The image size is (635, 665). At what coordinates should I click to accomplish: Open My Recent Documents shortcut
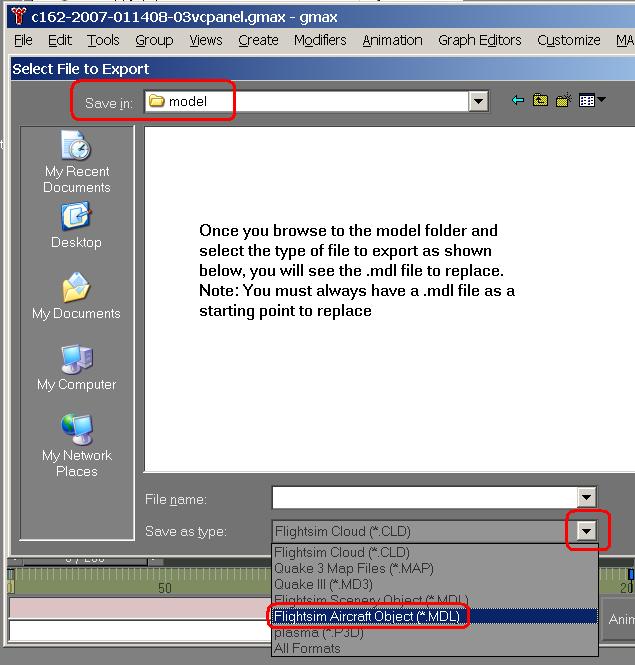[x=77, y=162]
